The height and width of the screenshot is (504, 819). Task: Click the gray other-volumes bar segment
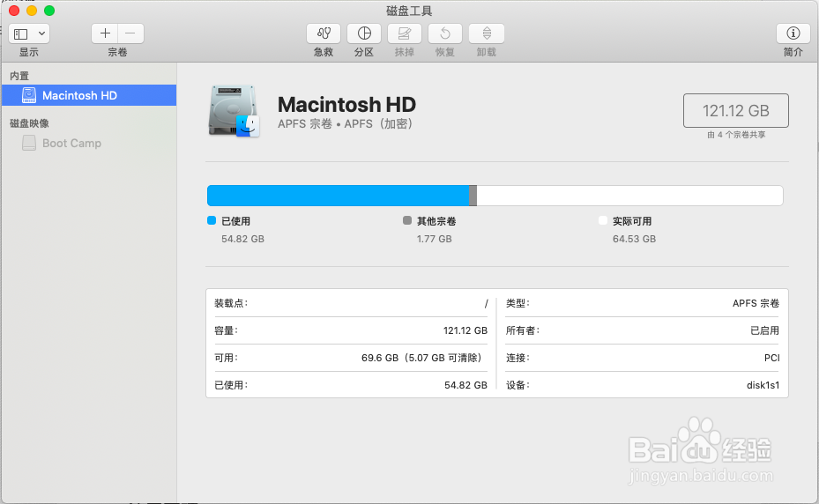(x=473, y=196)
